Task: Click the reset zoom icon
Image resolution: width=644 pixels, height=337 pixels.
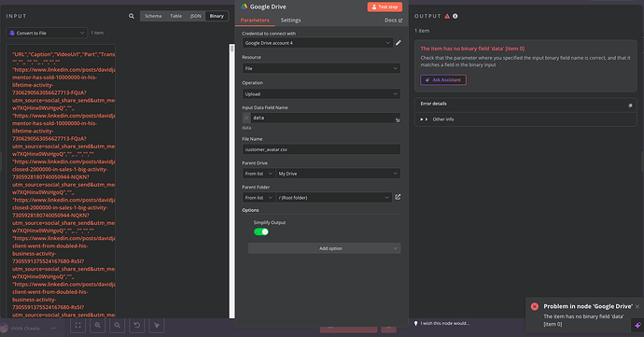Action: pyautogui.click(x=137, y=325)
